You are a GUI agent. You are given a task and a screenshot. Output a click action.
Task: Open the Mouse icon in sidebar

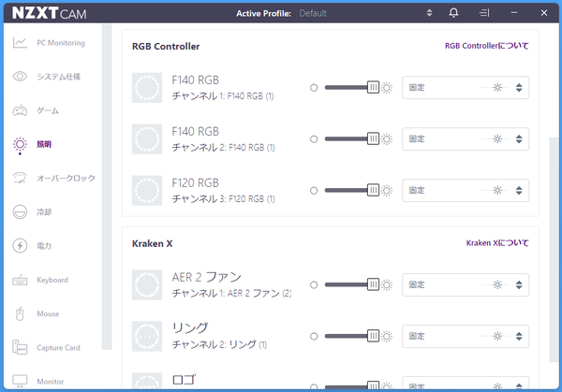(x=20, y=313)
